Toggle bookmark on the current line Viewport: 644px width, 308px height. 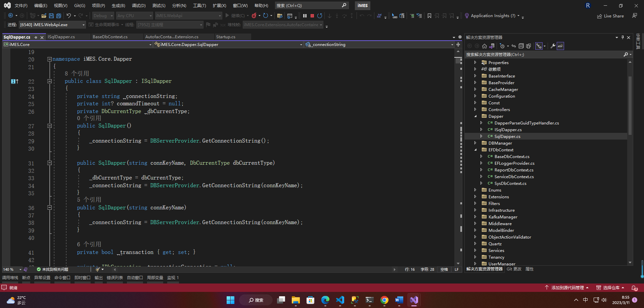coord(429,16)
